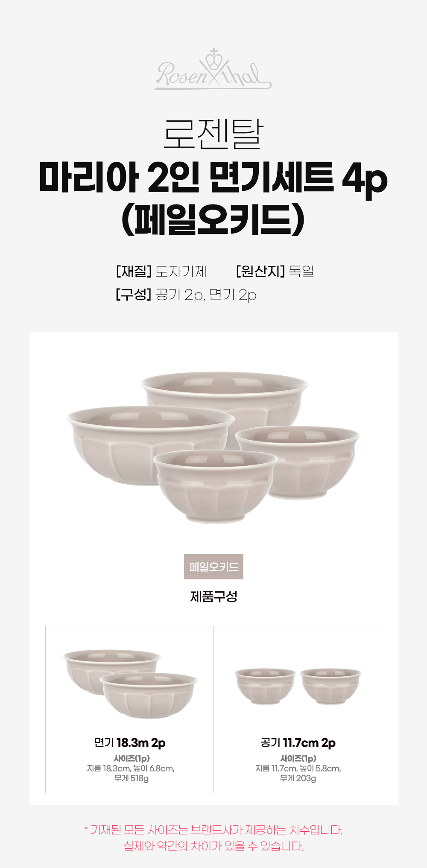Click the 무게 518g weight text
427x868 pixels.
click(x=131, y=778)
